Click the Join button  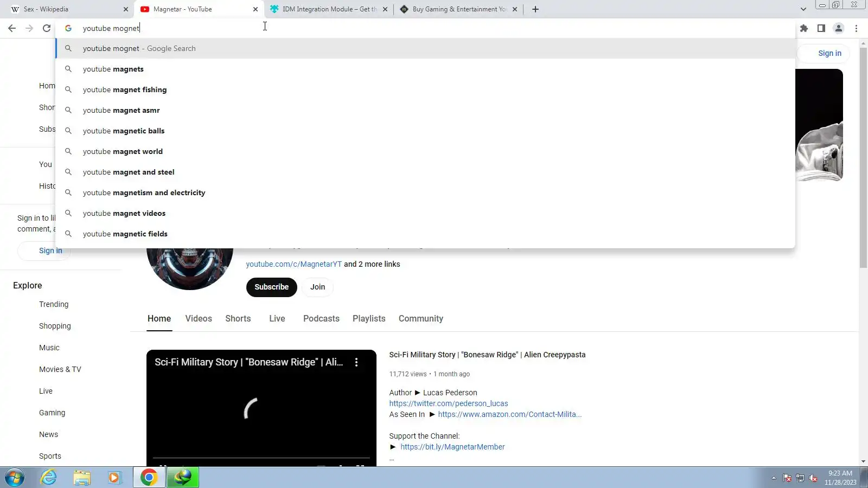coord(318,287)
